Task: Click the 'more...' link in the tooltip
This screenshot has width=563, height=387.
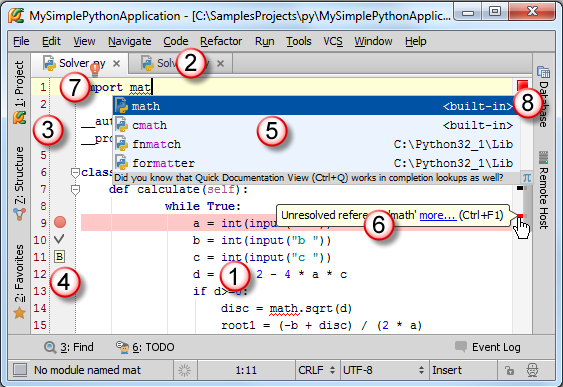Action: pyautogui.click(x=438, y=215)
